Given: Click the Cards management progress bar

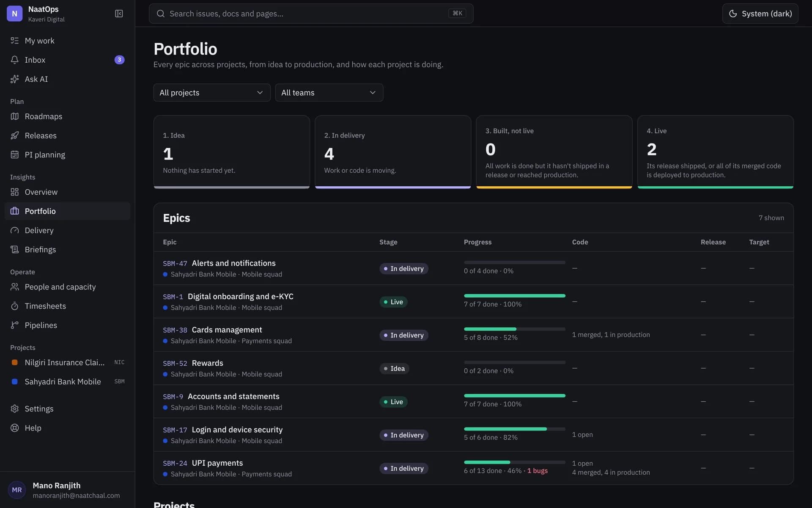Looking at the screenshot, I should pos(514,329).
